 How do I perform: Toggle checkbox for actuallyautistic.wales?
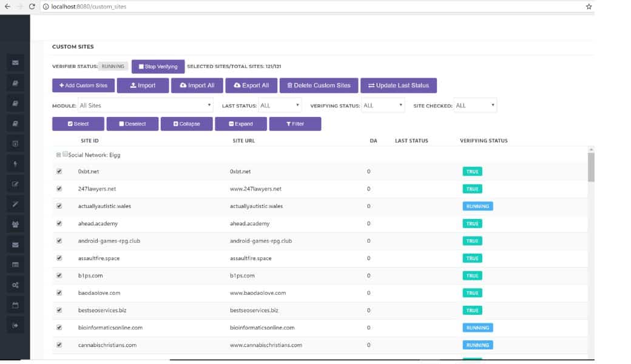tap(59, 206)
